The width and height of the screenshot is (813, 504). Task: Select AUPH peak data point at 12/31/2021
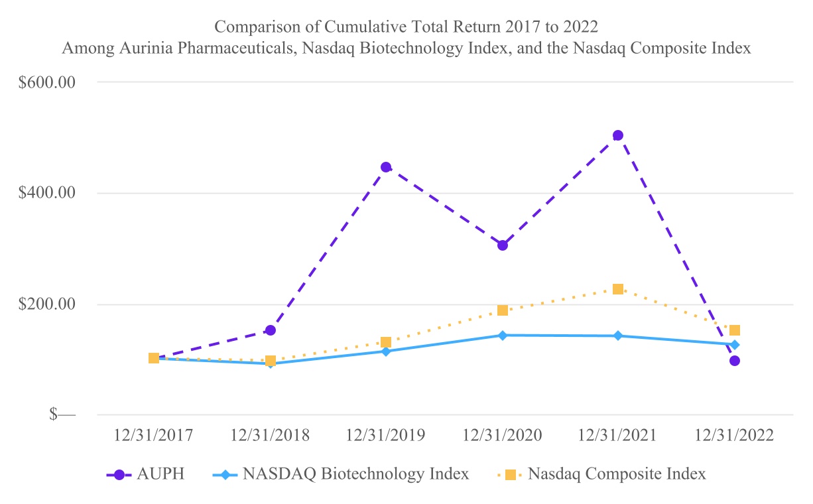618,135
